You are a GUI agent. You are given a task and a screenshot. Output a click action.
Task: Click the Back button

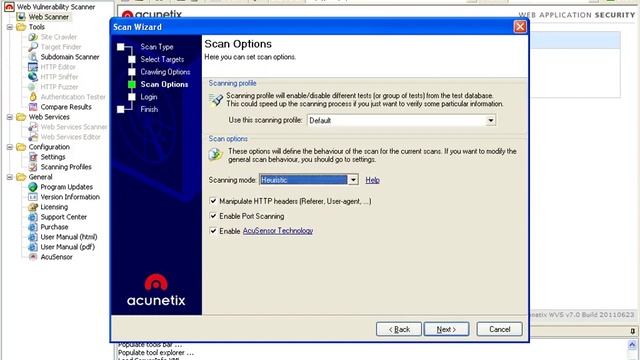[x=398, y=329]
